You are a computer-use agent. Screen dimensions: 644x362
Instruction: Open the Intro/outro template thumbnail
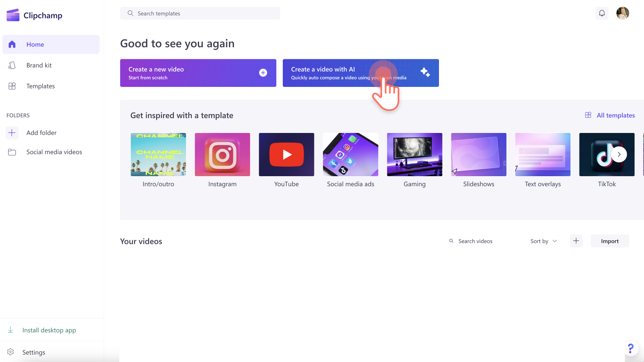[158, 155]
